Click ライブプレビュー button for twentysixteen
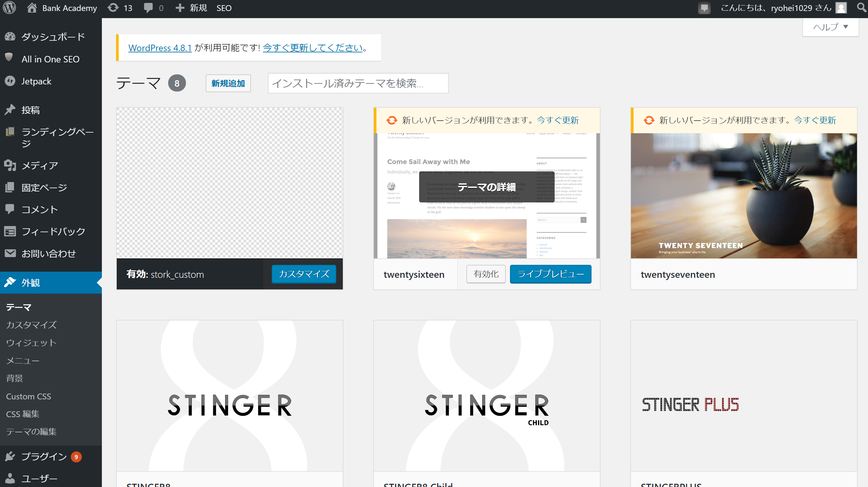This screenshot has width=868, height=487. pos(551,274)
